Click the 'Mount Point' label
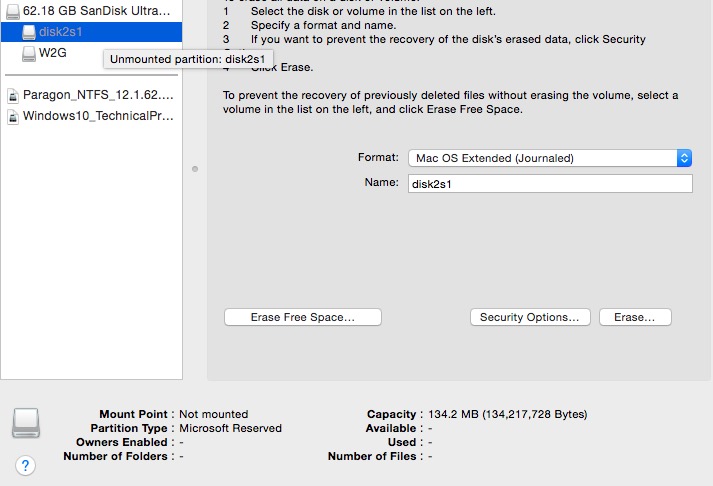The image size is (713, 486). (133, 414)
